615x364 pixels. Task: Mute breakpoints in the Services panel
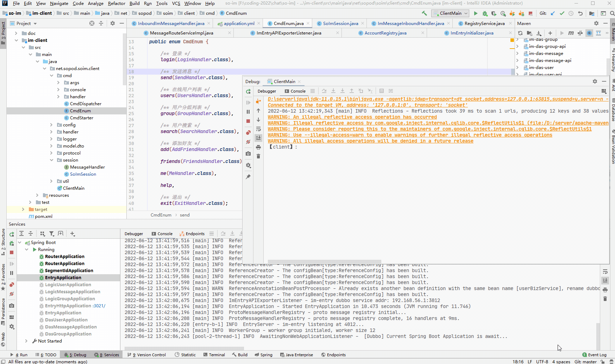(12, 294)
